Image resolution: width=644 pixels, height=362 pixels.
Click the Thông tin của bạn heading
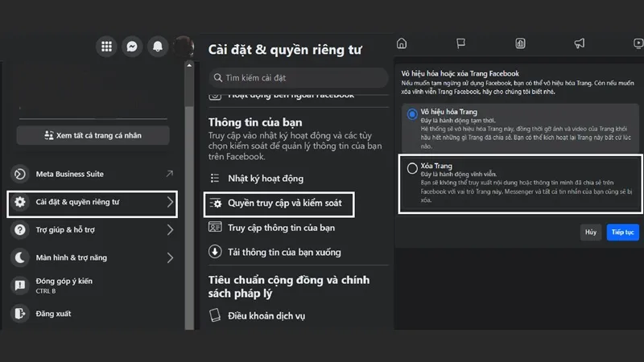coord(255,122)
